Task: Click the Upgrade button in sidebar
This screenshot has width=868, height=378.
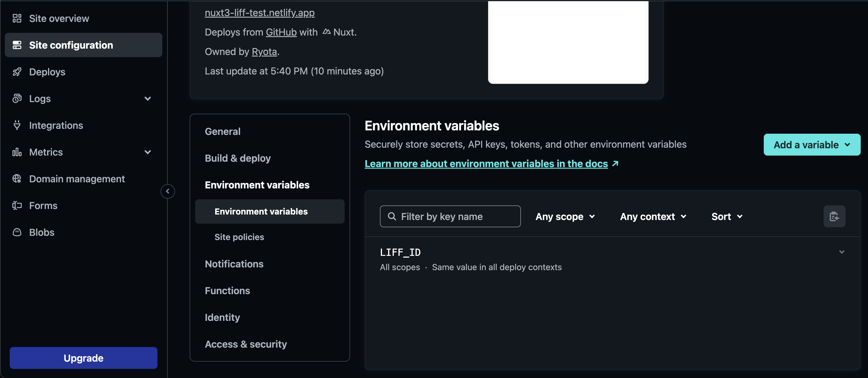Action: 83,358
